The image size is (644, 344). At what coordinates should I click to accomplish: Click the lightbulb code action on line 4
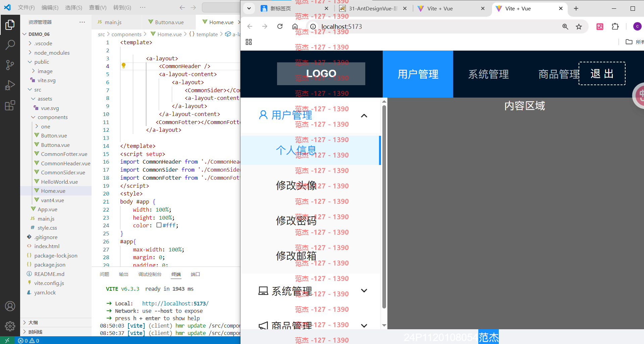point(123,66)
